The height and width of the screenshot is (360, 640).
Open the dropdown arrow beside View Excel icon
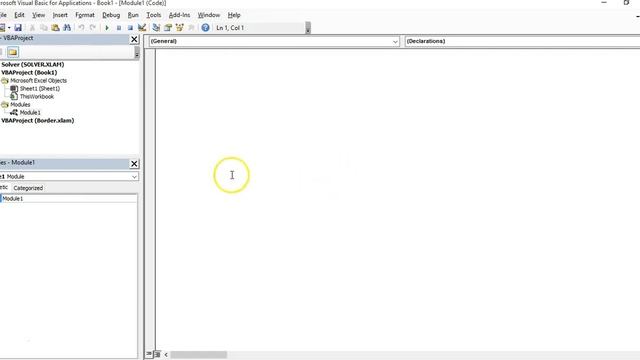click(x=9, y=28)
